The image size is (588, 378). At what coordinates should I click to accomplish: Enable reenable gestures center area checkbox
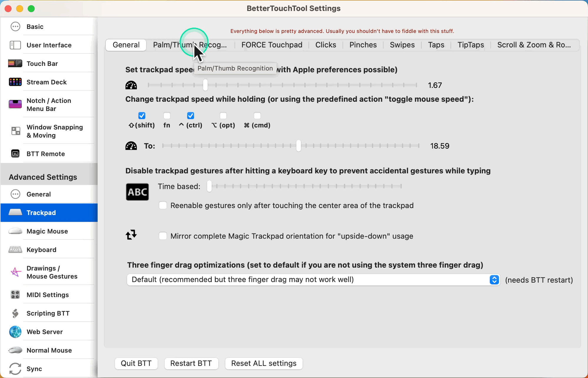coord(163,206)
